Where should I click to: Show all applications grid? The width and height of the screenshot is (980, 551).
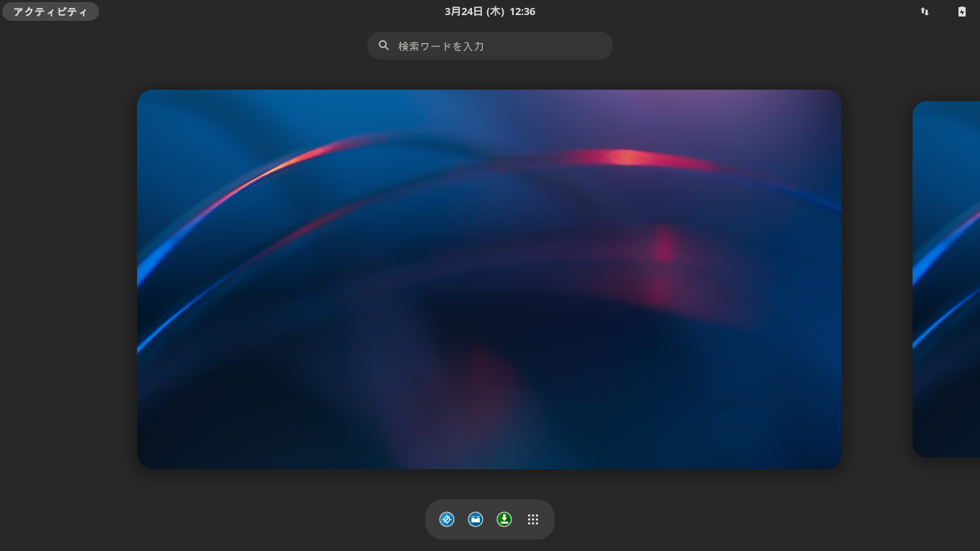click(533, 519)
